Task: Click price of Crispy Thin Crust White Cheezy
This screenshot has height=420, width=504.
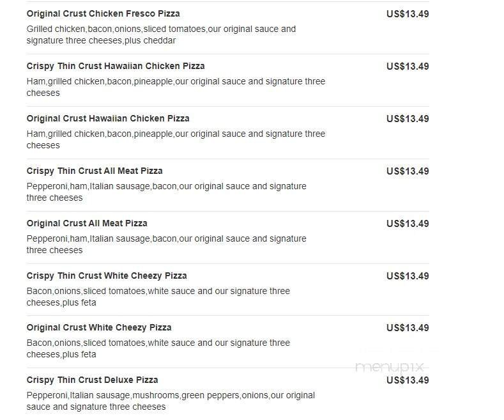Action: (x=408, y=276)
